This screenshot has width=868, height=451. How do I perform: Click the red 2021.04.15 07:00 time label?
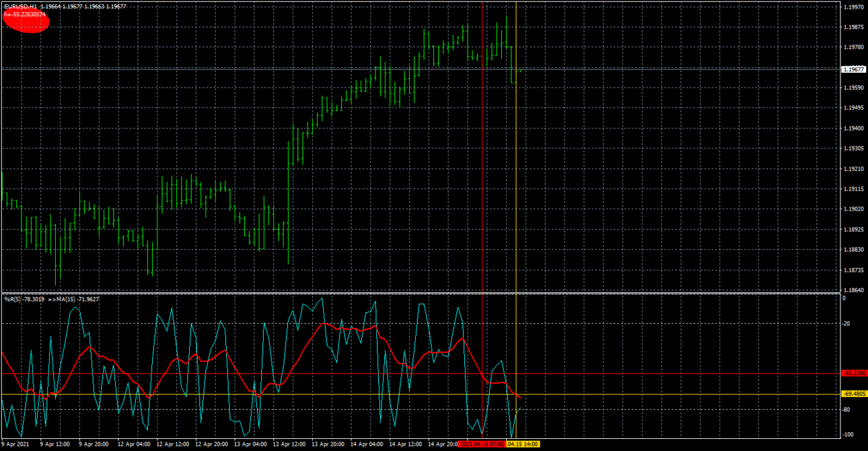[482, 444]
